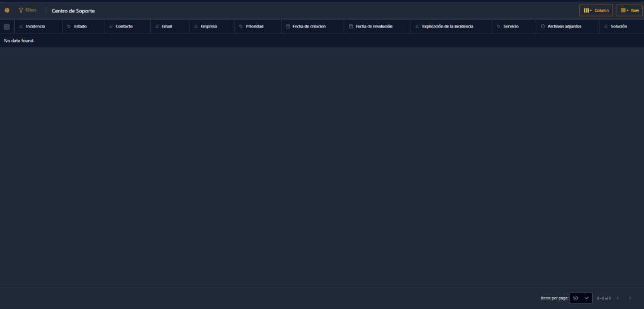Select the Contacto column header
The width and height of the screenshot is (644, 309).
tap(124, 27)
